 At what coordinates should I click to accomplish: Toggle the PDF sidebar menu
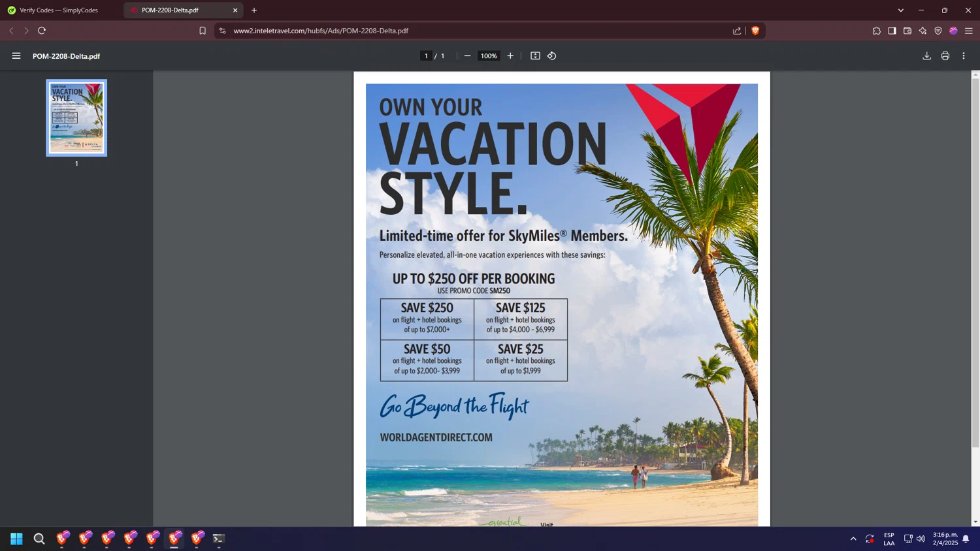[x=16, y=56]
